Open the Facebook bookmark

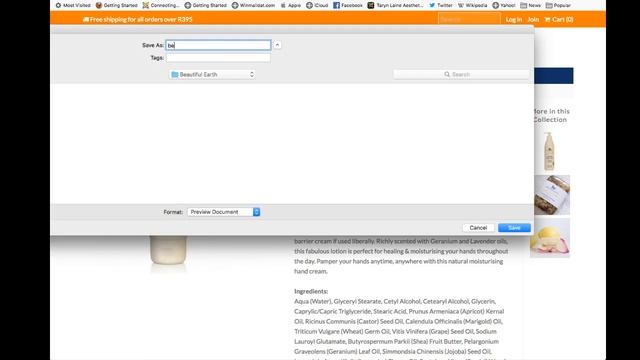pyautogui.click(x=347, y=5)
